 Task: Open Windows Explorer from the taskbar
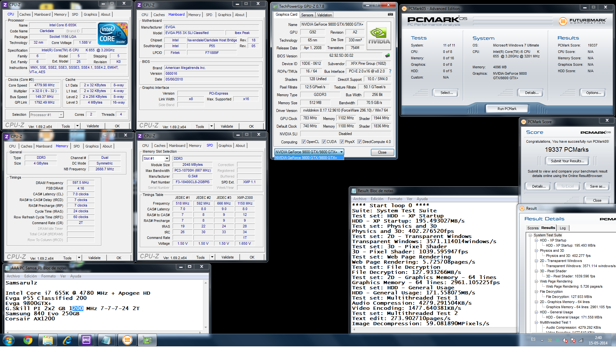click(48, 340)
